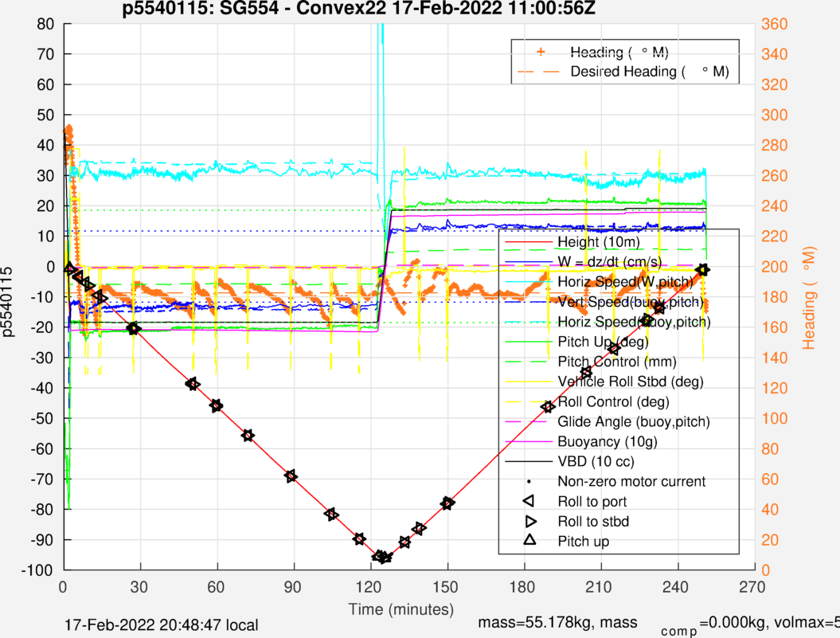This screenshot has width=840, height=638.
Task: Select the magenta Buoyancy (10g) legend line sample
Action: (529, 441)
